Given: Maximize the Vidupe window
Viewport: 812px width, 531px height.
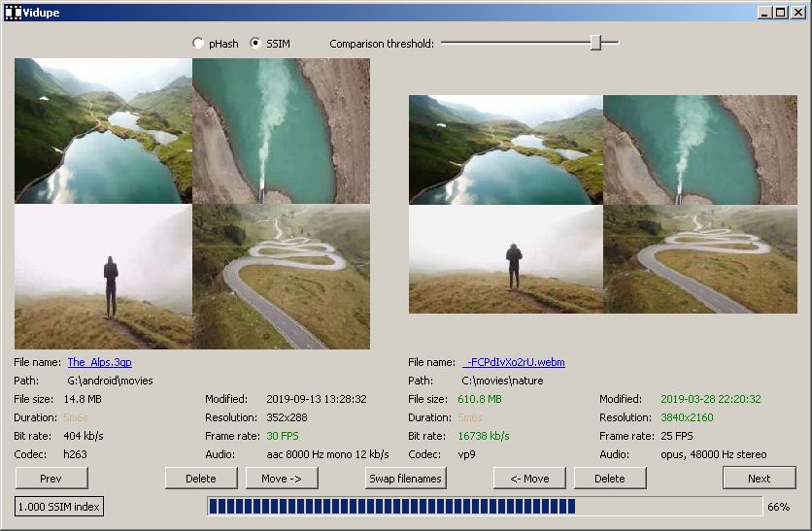Looking at the screenshot, I should click(780, 12).
